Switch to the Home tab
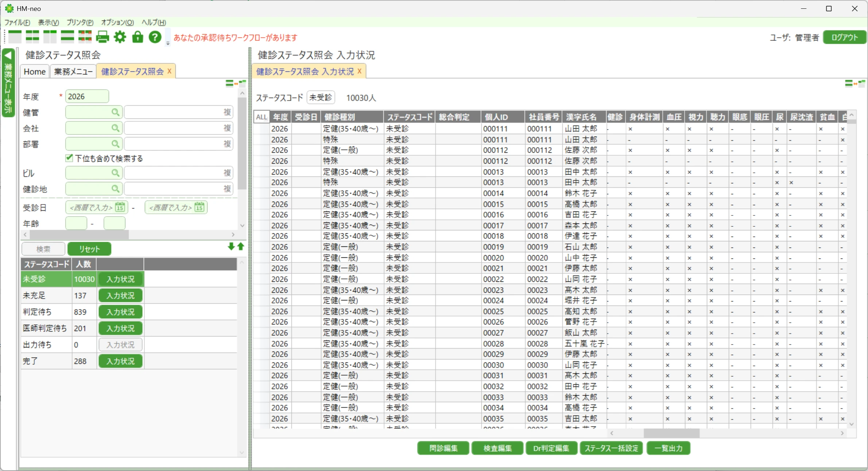Screen dimensions: 868x471 coord(35,71)
